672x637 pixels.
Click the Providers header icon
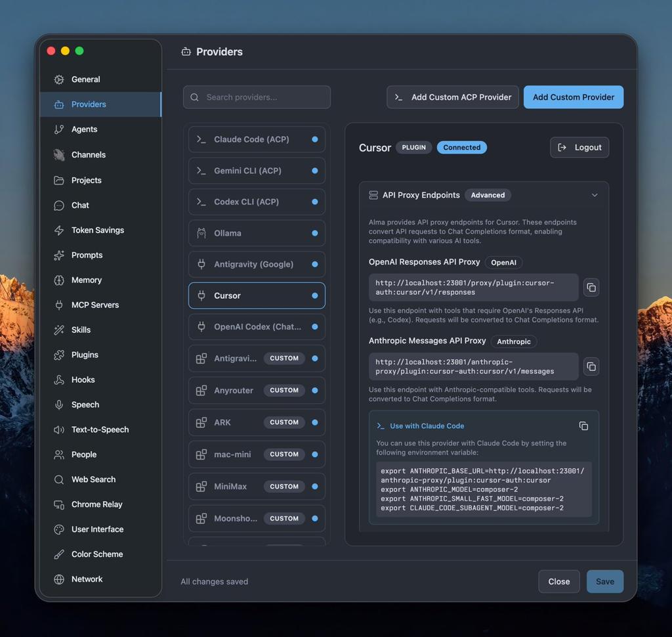click(186, 52)
